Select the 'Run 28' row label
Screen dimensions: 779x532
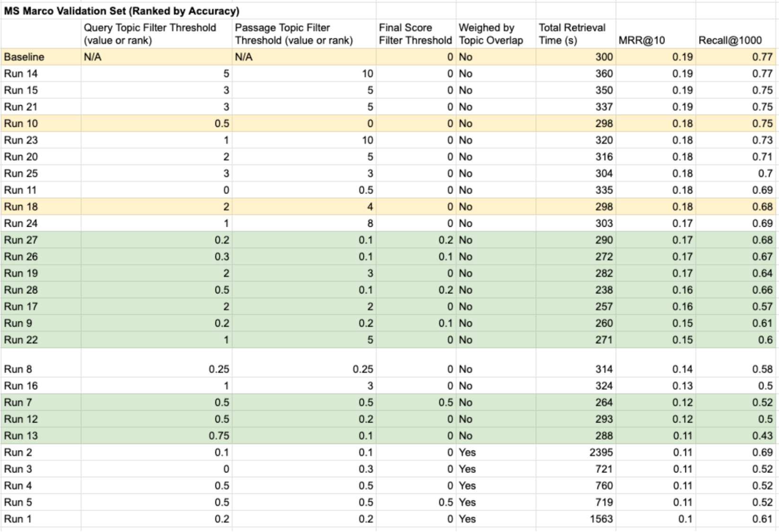tap(21, 290)
